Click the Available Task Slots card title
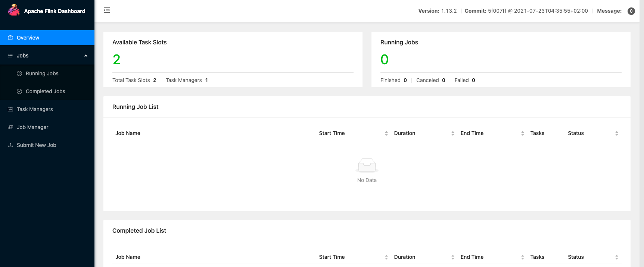This screenshot has width=644, height=267. point(140,42)
